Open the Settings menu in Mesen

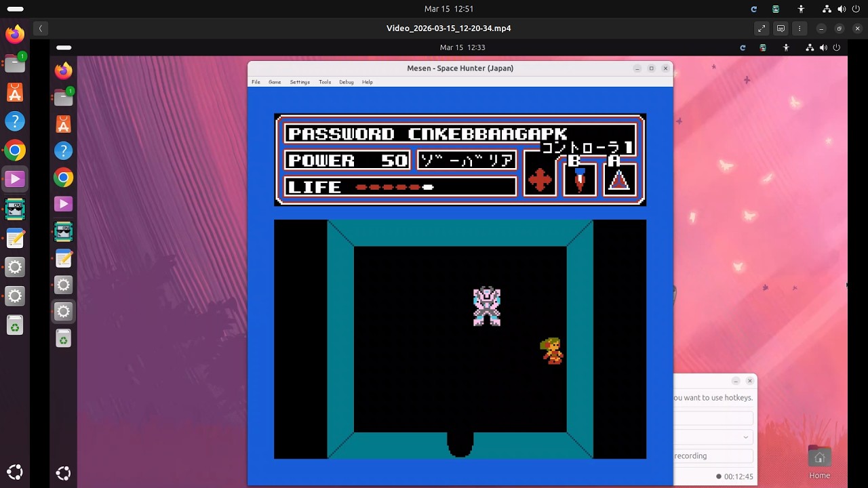click(x=300, y=82)
